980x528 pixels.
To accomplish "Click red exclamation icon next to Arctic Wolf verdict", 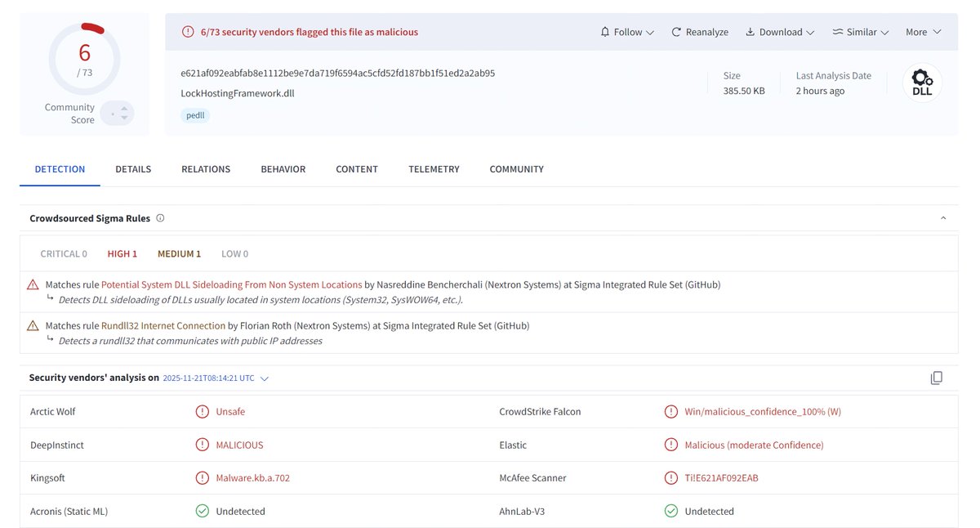I will coord(202,411).
